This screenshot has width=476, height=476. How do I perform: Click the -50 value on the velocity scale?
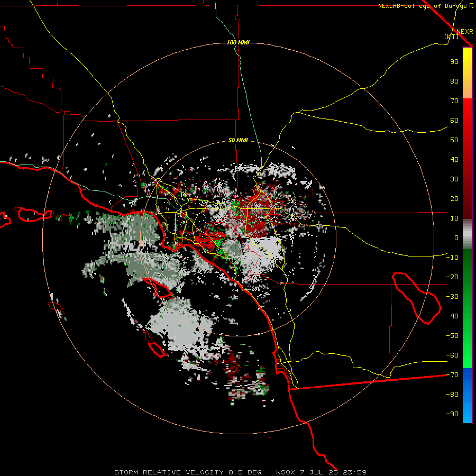point(452,336)
